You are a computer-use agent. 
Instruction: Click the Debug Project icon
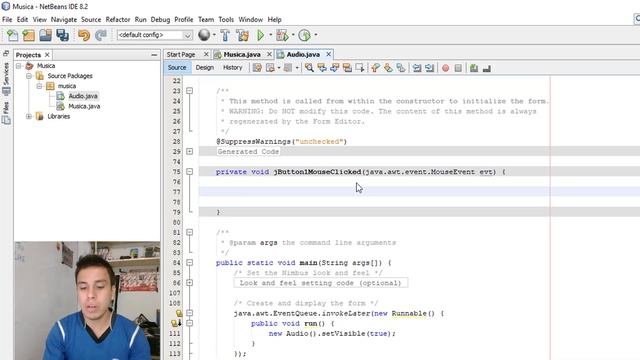[282, 36]
